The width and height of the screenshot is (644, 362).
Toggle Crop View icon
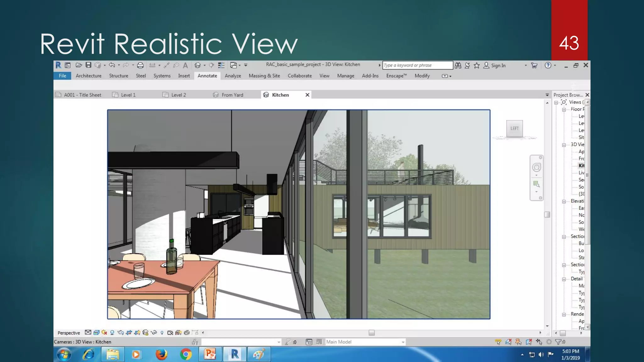(129, 332)
